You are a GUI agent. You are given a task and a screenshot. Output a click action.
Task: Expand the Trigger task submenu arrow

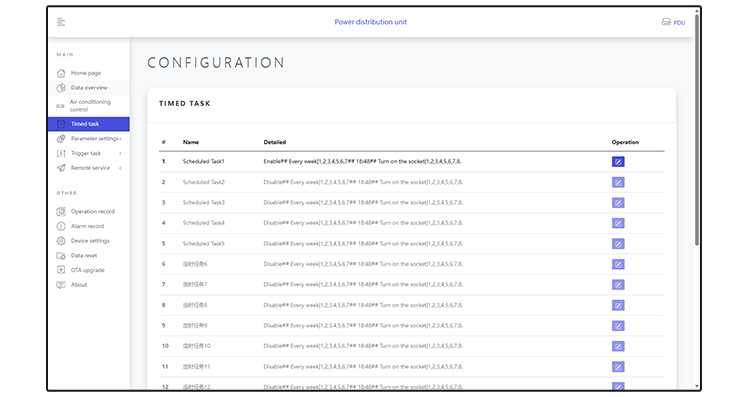click(121, 154)
